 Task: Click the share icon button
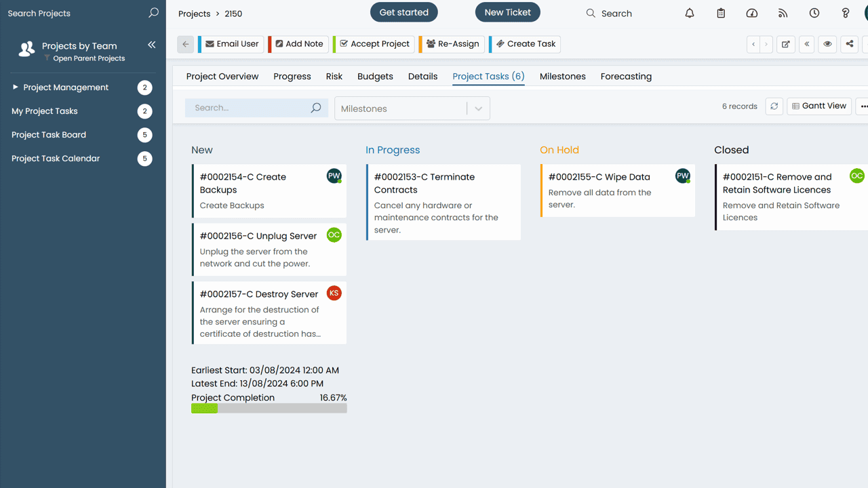(849, 44)
